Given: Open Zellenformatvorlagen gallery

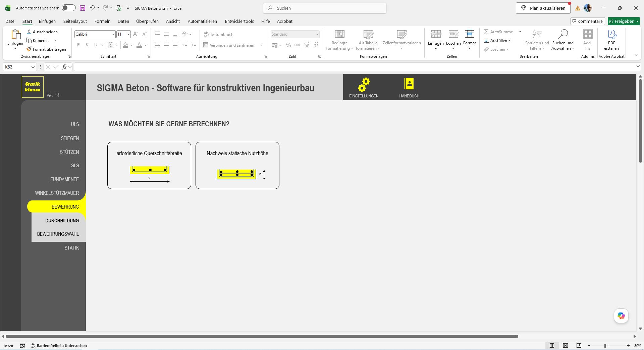Looking at the screenshot, I should 401,40.
